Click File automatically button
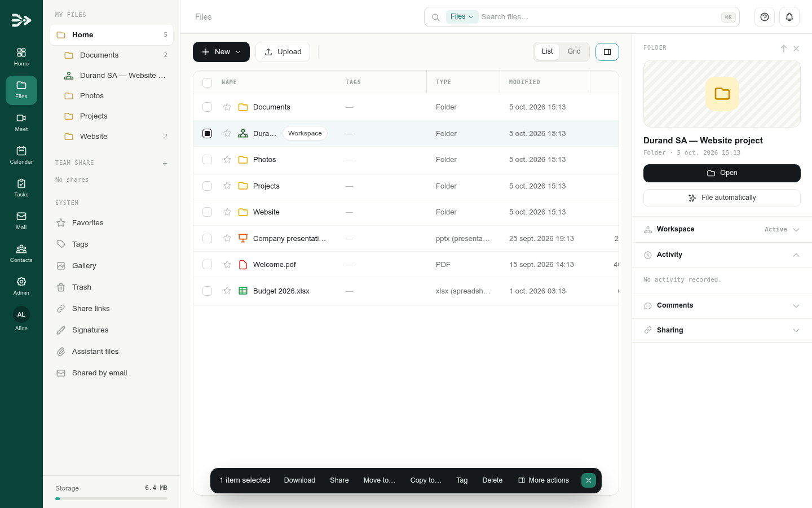This screenshot has height=508, width=812. tap(722, 198)
